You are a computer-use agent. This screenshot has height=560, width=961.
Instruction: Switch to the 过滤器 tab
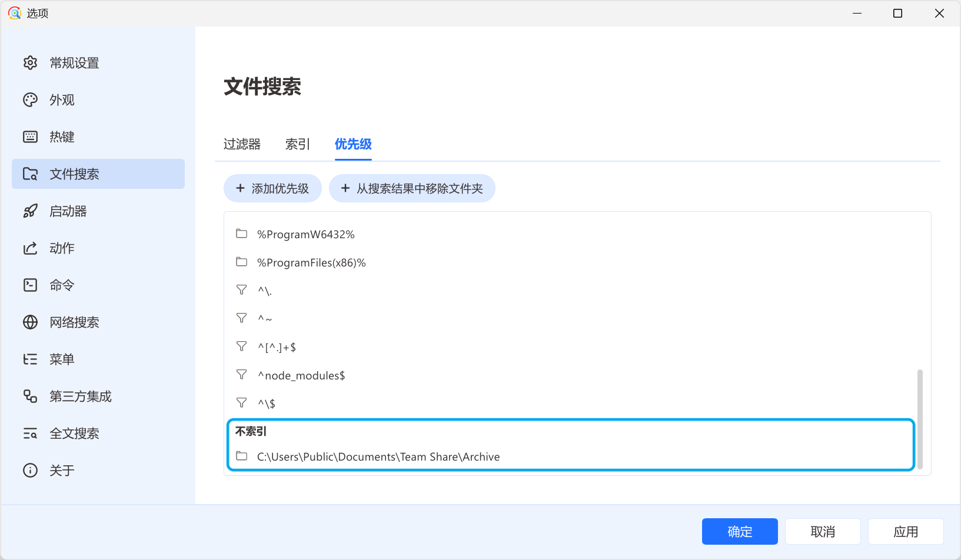click(242, 144)
